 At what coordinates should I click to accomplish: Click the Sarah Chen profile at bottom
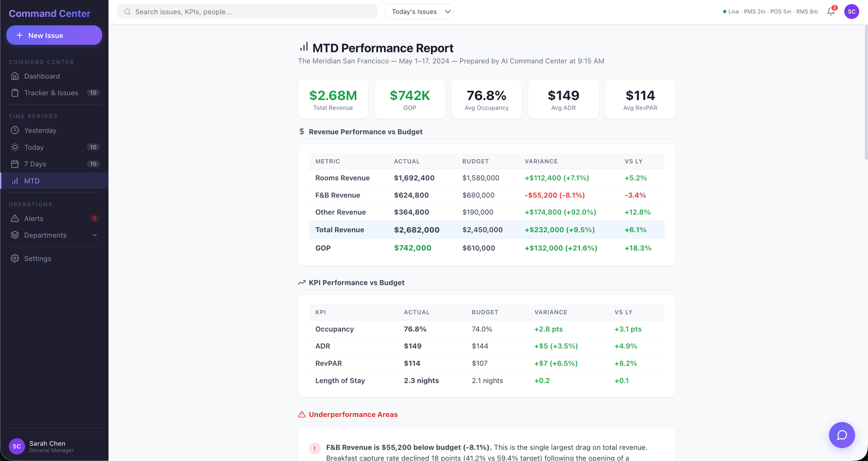point(54,446)
